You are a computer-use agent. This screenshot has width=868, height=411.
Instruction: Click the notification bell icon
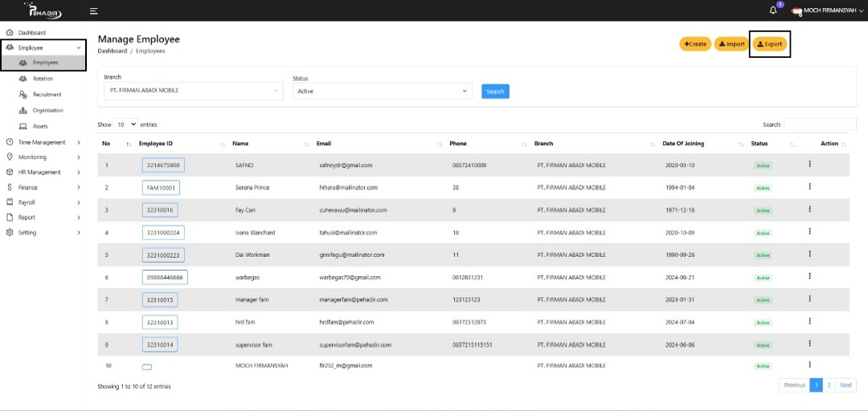coord(772,10)
